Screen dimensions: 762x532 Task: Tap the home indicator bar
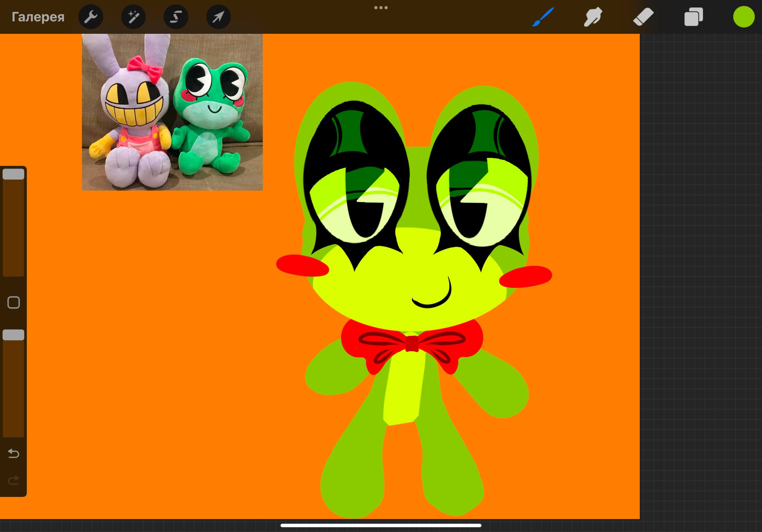pyautogui.click(x=381, y=525)
